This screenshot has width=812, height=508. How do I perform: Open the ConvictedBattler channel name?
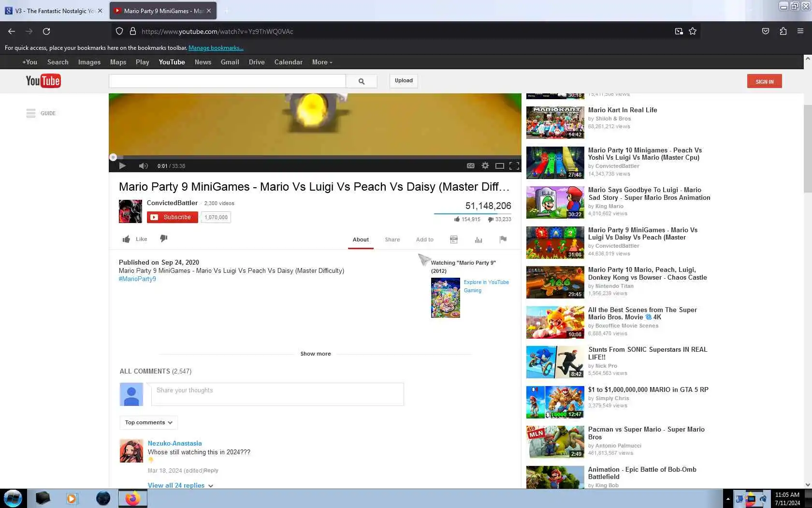172,203
